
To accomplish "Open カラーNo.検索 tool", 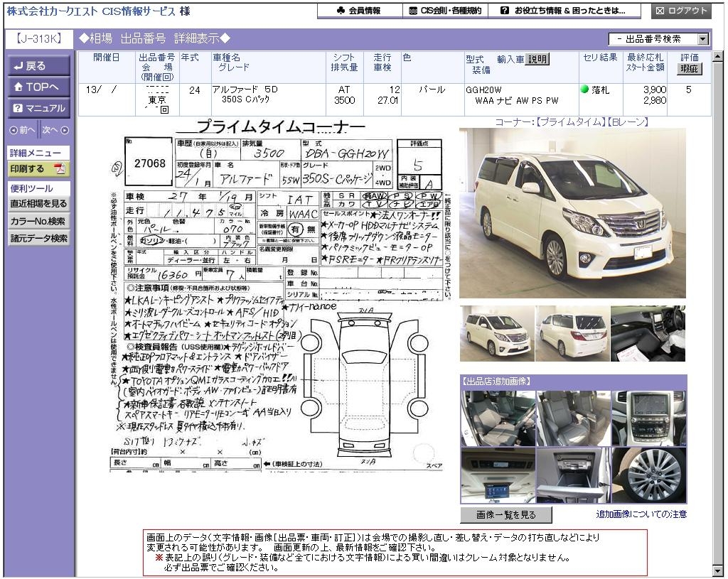I will coord(38,222).
